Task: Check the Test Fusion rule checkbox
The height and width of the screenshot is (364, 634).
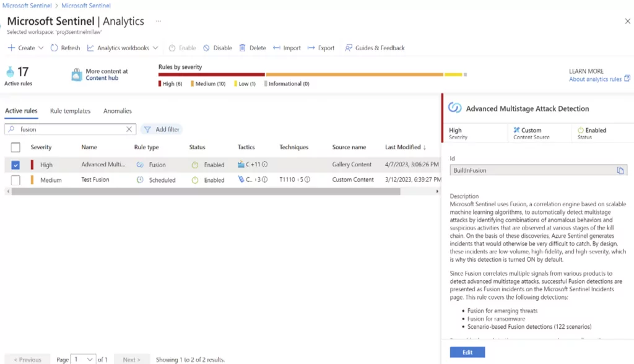Action: (15, 180)
